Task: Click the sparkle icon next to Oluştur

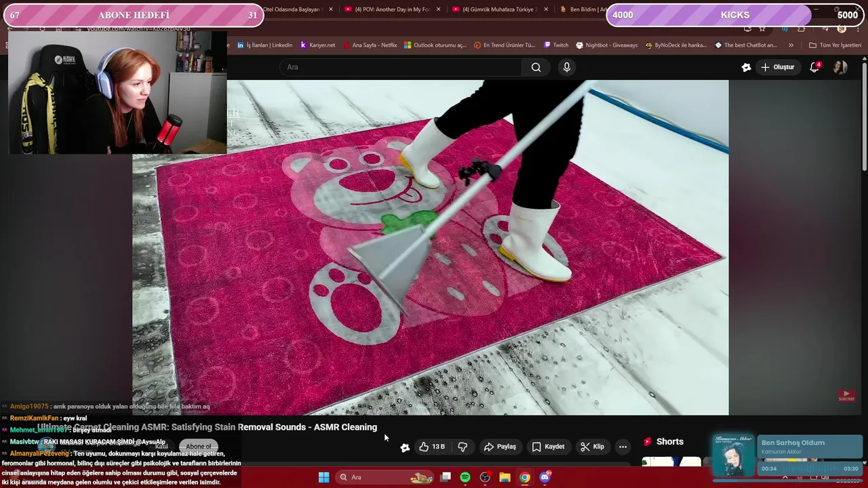Action: tap(746, 67)
